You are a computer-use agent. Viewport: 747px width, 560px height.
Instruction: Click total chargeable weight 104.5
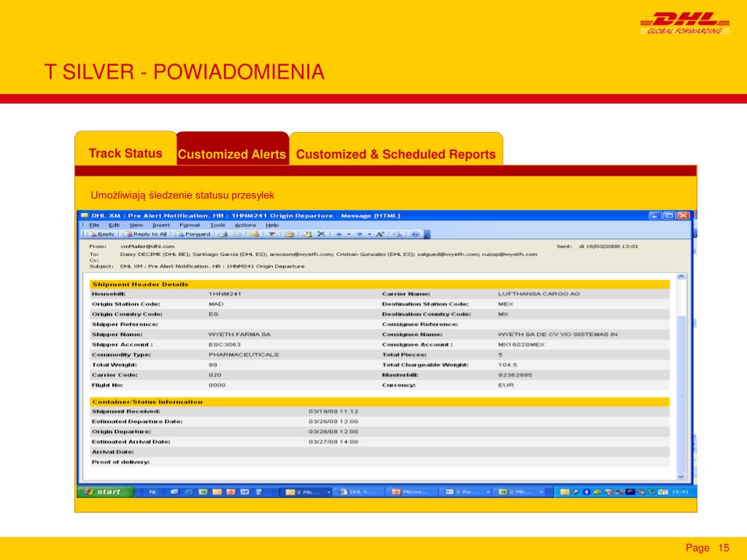point(508,365)
